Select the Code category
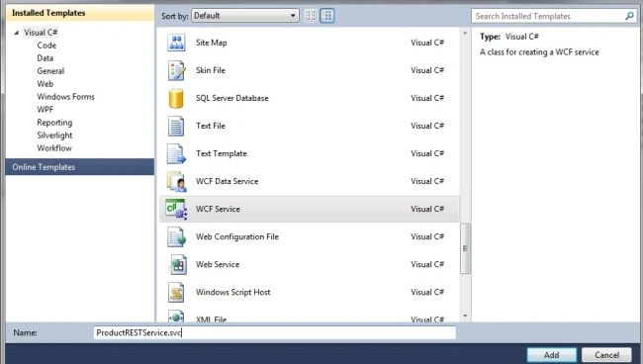Image resolution: width=643 pixels, height=364 pixels. 46,45
